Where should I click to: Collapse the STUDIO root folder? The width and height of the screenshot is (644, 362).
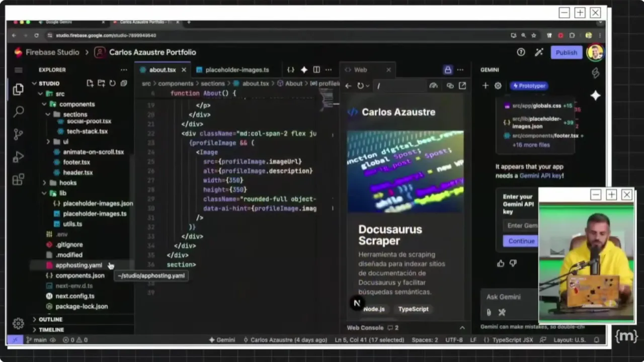click(x=35, y=83)
